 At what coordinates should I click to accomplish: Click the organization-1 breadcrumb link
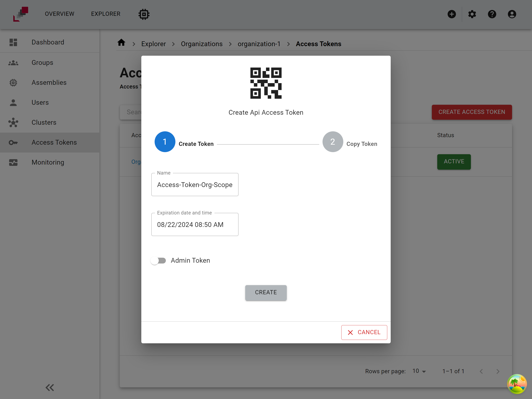tap(259, 44)
